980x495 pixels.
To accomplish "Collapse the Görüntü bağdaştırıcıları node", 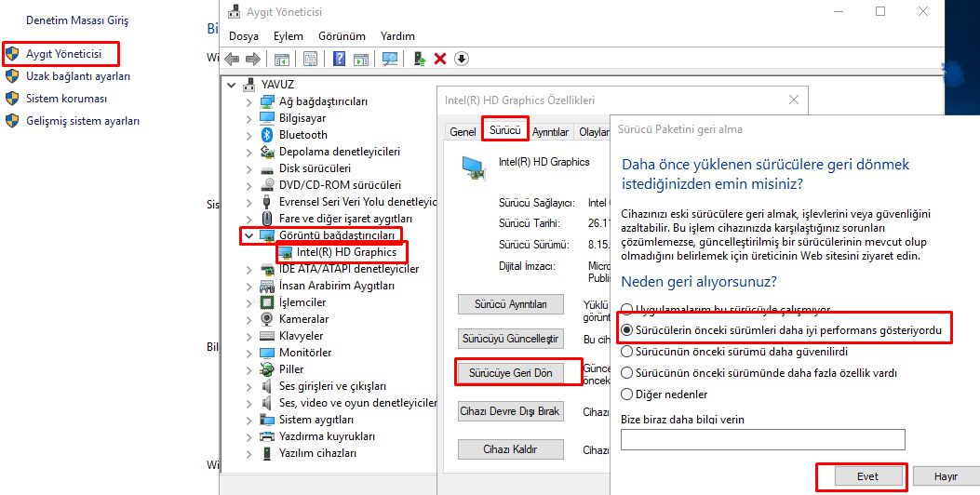I will pos(249,235).
